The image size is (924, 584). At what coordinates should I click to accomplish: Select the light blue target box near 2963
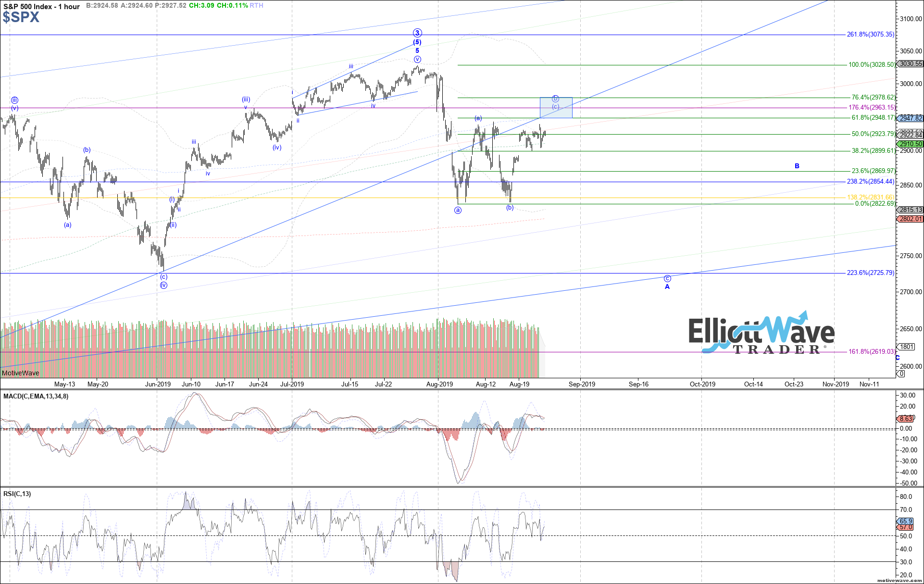[556, 108]
